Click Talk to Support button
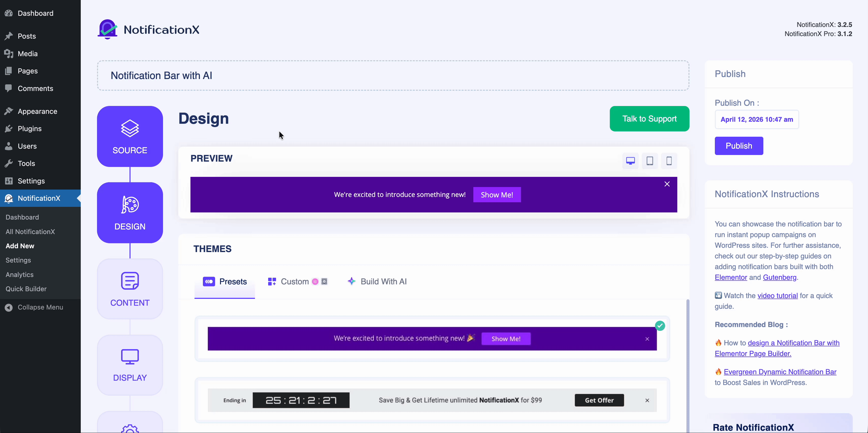This screenshot has height=433, width=868. (649, 119)
